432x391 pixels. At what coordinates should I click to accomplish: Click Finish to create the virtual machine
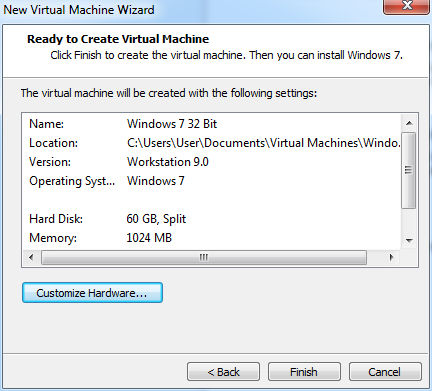click(304, 372)
